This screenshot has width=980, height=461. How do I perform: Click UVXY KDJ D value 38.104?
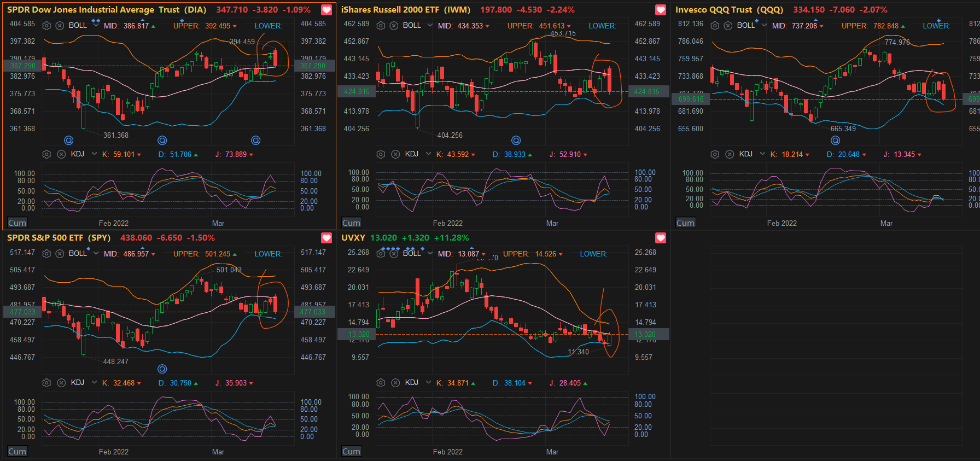(x=515, y=383)
